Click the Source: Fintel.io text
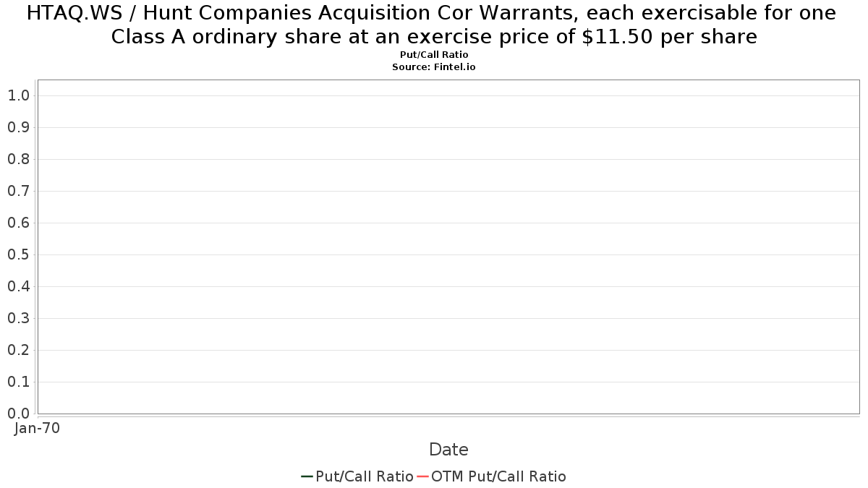This screenshot has width=868, height=488. coord(434,67)
